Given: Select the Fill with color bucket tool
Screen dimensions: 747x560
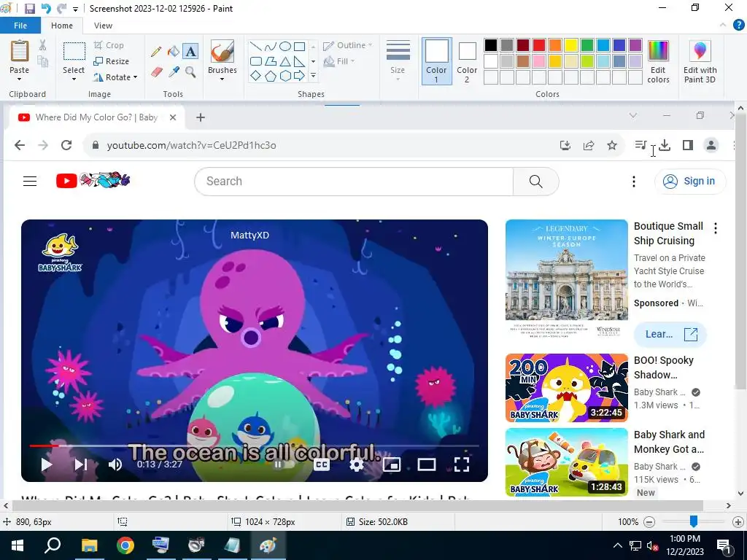Looking at the screenshot, I should [x=174, y=52].
